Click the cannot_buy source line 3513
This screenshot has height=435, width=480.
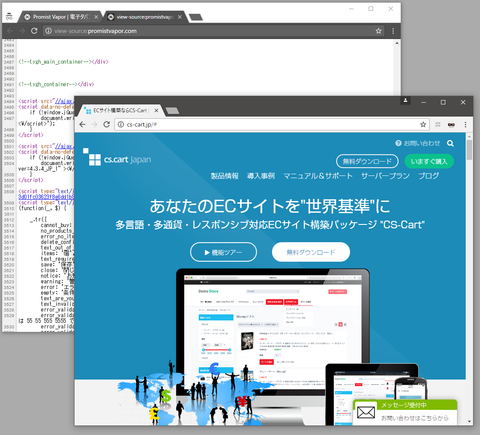(56, 225)
